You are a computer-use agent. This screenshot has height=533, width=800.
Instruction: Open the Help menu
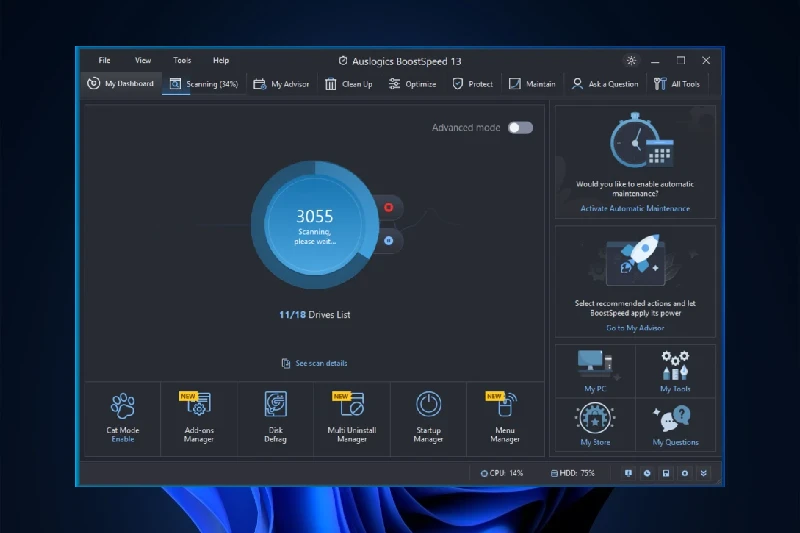point(221,60)
